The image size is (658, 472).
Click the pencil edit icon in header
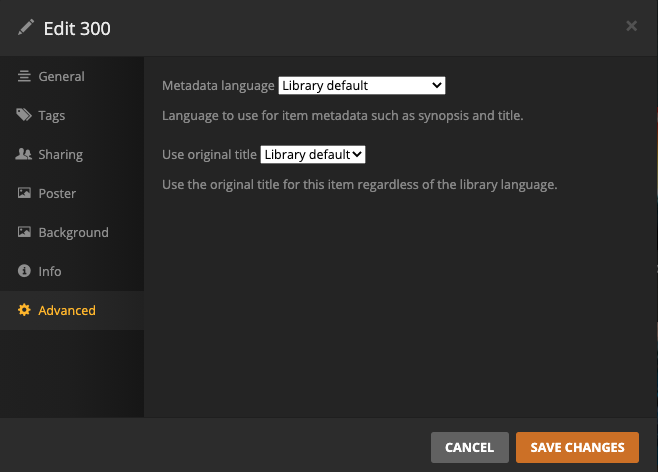pyautogui.click(x=26, y=28)
